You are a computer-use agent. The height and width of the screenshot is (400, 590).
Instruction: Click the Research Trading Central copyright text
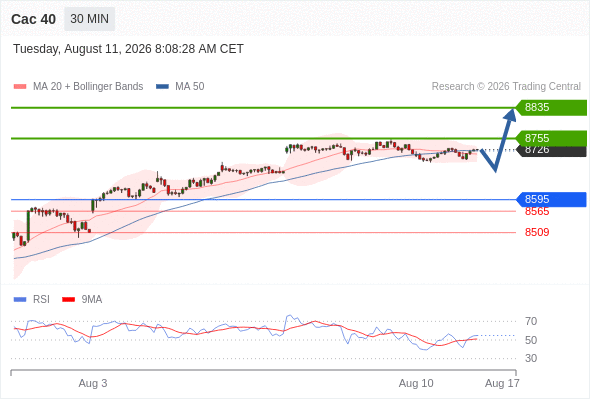click(506, 87)
